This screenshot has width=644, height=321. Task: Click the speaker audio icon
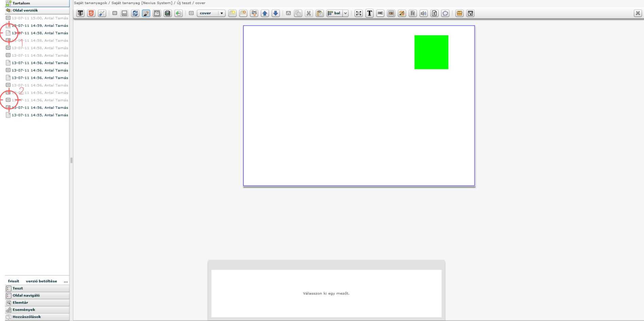(424, 13)
